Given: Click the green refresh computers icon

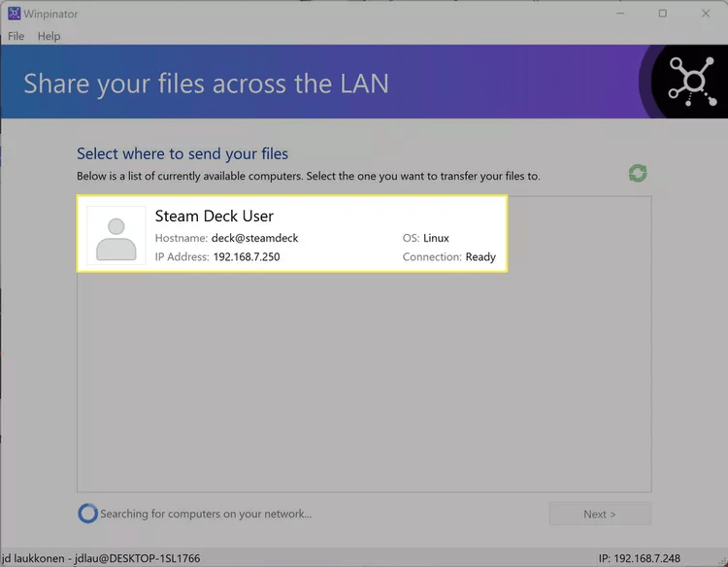Looking at the screenshot, I should pyautogui.click(x=637, y=174).
